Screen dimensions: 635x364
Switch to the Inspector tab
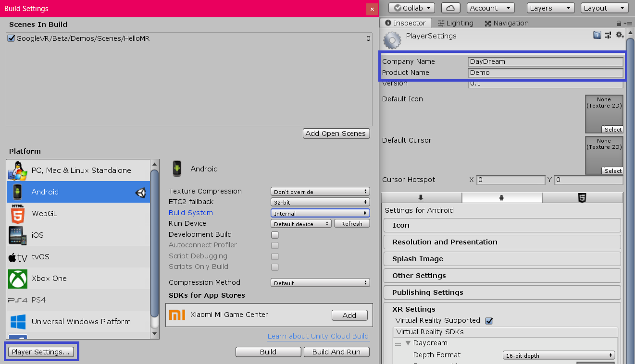[x=405, y=23]
